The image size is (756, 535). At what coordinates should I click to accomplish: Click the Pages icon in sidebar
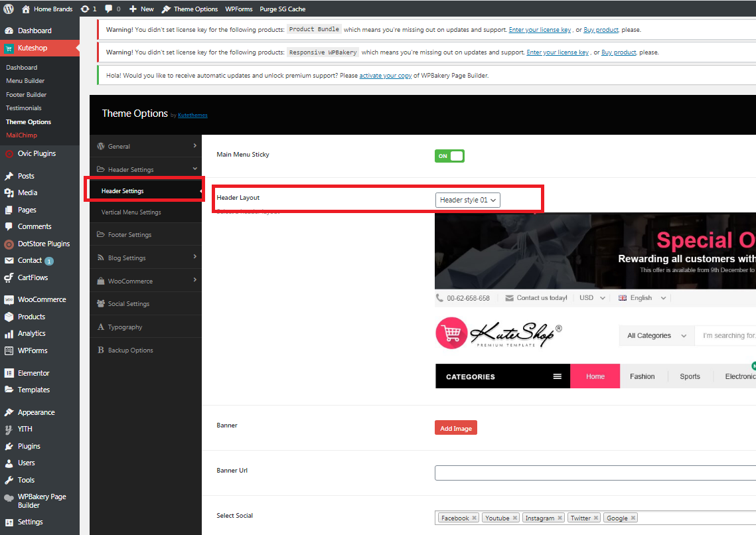click(x=9, y=210)
